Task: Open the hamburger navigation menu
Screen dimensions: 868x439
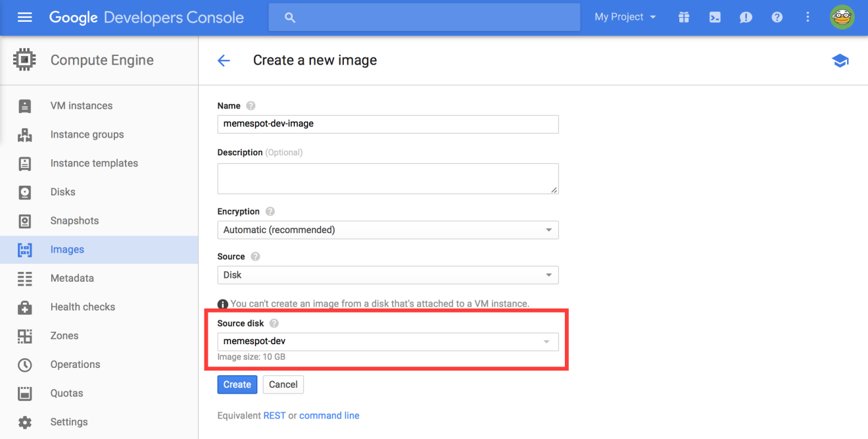Action: 24,17
